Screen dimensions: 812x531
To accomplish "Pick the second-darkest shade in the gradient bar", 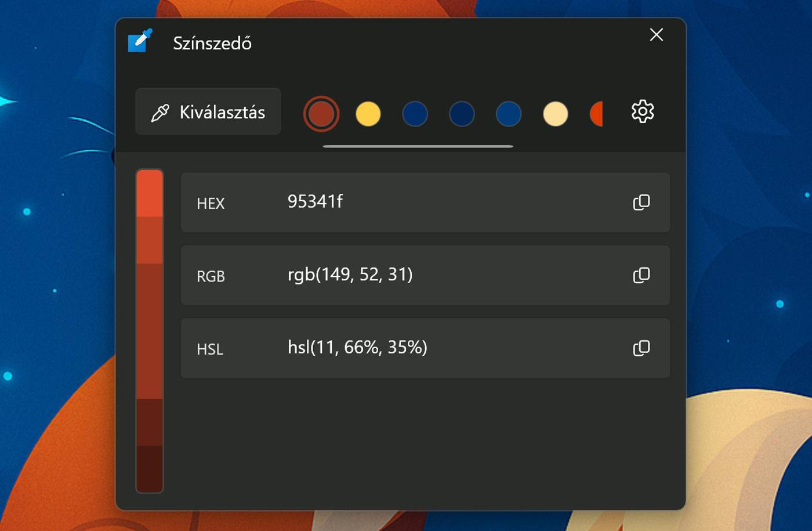I will pyautogui.click(x=150, y=422).
